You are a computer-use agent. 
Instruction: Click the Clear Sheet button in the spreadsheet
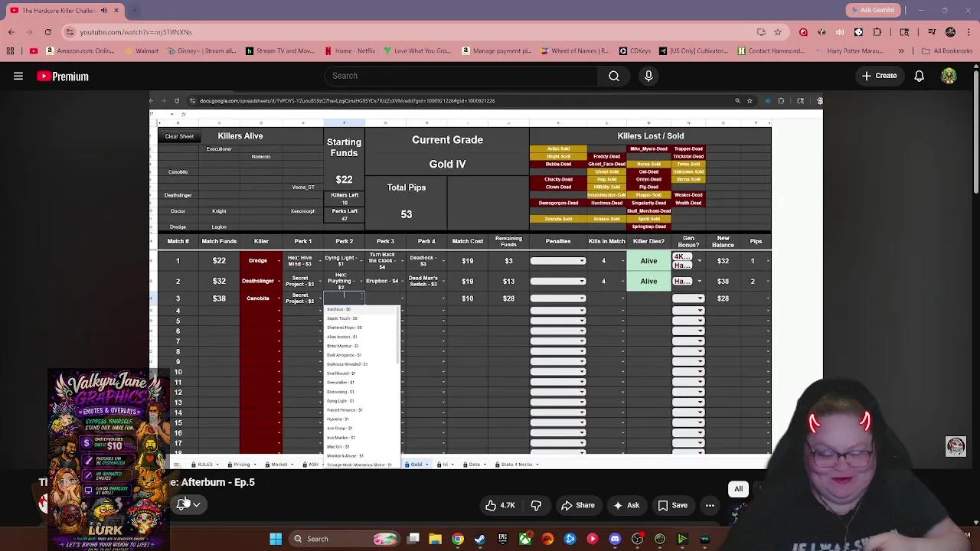click(179, 136)
